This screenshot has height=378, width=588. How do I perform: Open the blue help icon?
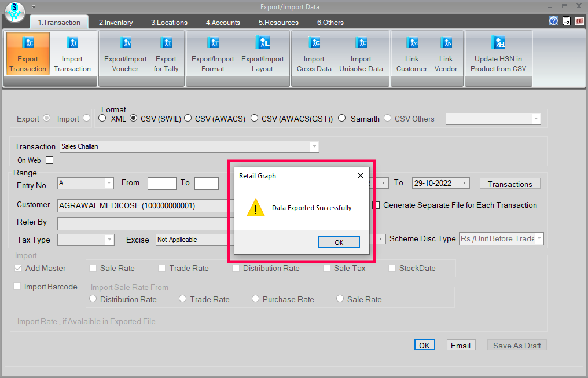(x=553, y=21)
